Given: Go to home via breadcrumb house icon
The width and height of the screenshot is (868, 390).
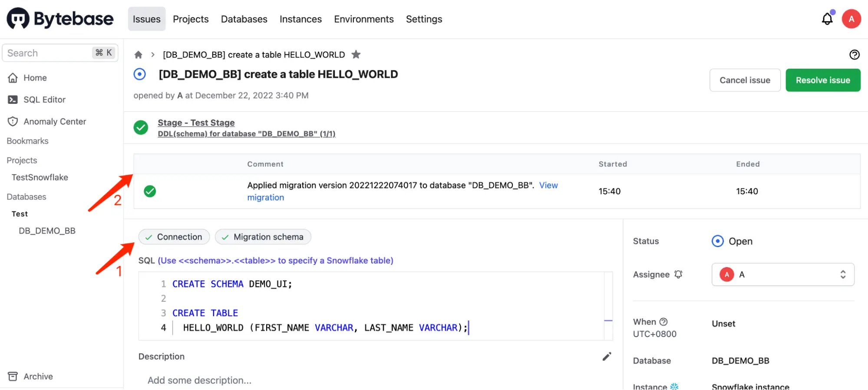Looking at the screenshot, I should 138,55.
